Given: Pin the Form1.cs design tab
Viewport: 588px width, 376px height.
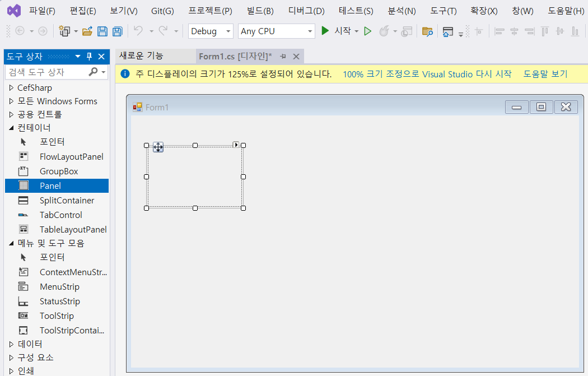Looking at the screenshot, I should [x=283, y=56].
